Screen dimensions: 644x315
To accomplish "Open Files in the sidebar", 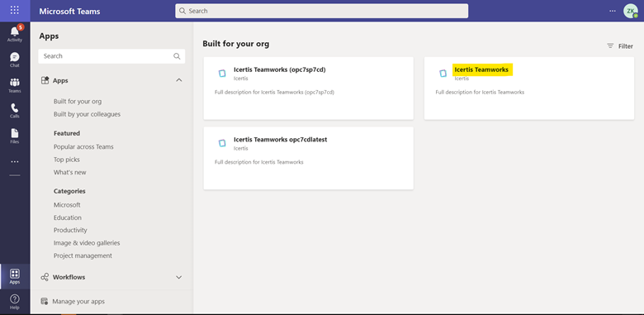I will click(x=15, y=136).
